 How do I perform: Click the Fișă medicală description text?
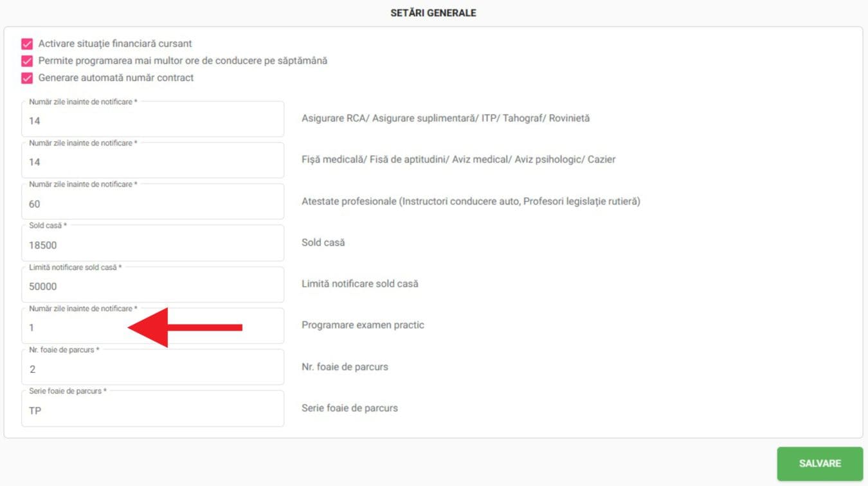pyautogui.click(x=458, y=159)
